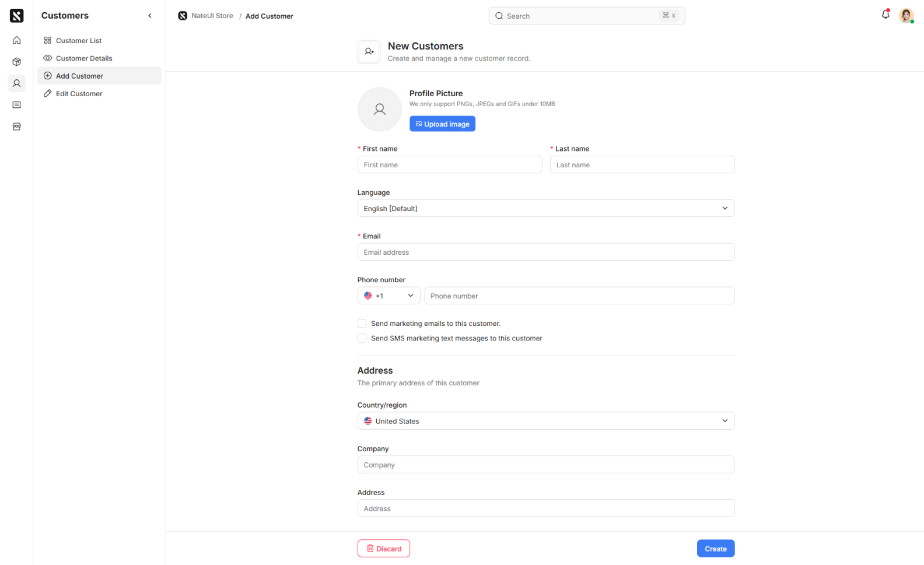Screen dimensions: 924x565
Task: Open the user avatar menu
Action: click(906, 16)
